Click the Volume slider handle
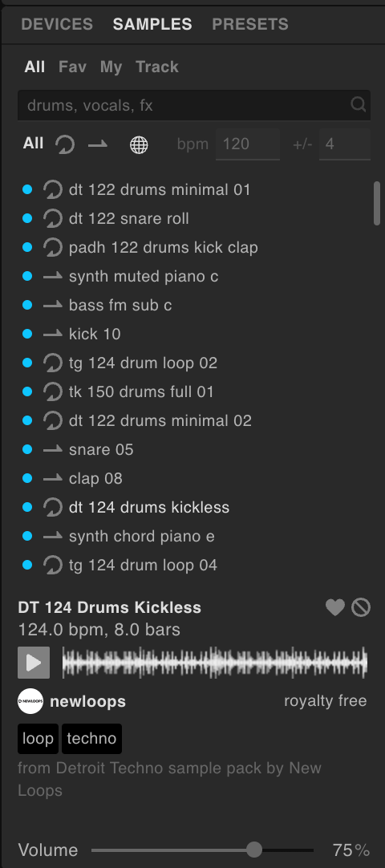385x868 pixels. pos(254,850)
